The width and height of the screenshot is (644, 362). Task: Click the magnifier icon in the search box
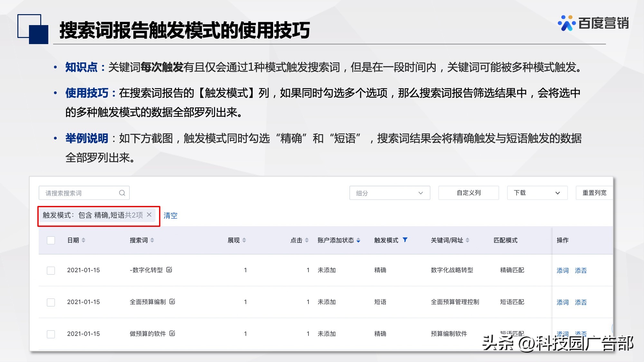122,193
